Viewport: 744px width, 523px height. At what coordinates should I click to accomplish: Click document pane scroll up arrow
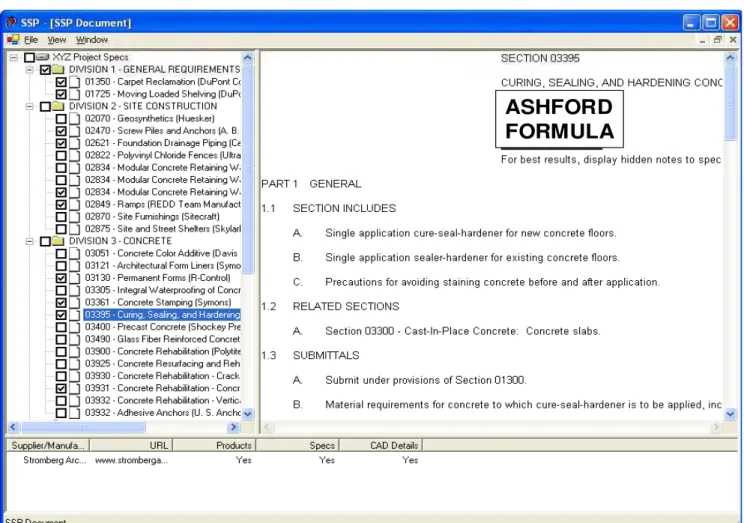coord(730,58)
